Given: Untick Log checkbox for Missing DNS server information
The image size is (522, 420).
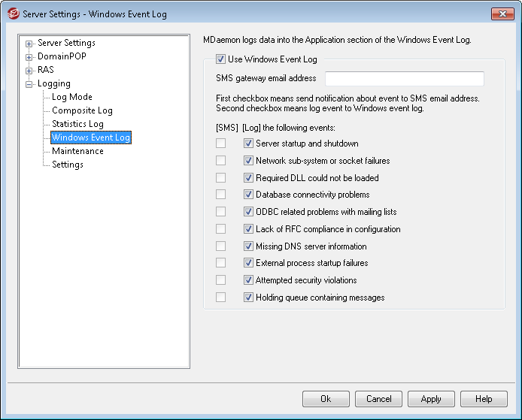Looking at the screenshot, I should tap(248, 246).
